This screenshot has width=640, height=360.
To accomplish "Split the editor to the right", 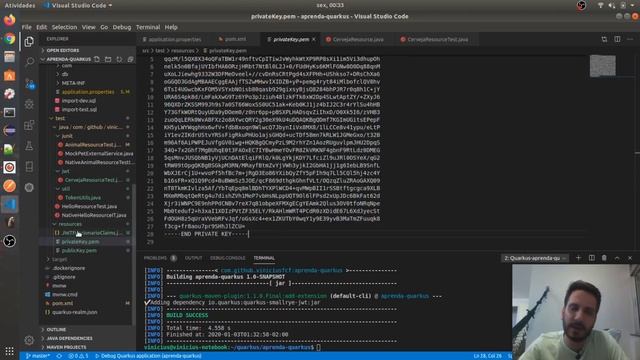I will [617, 39].
